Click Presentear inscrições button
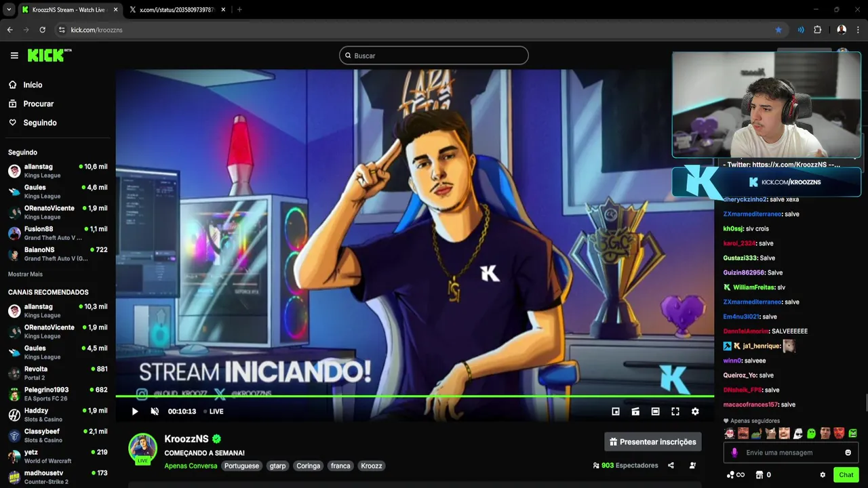868x488 pixels. 653,442
